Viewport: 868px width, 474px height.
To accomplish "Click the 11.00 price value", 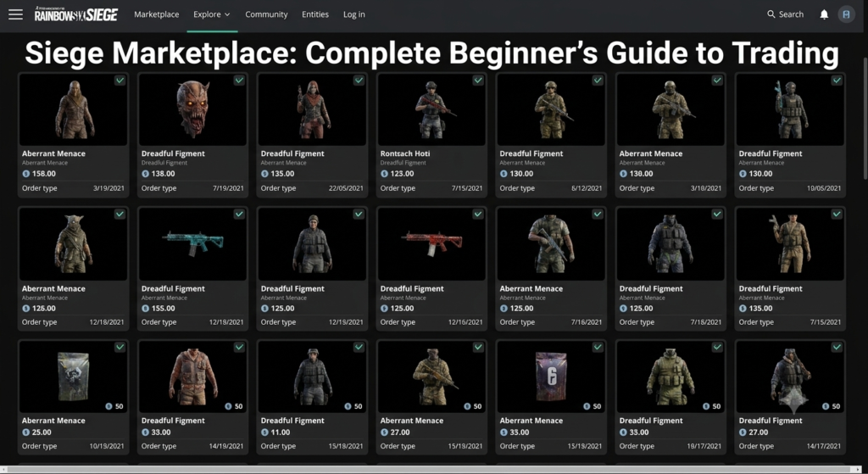I will (280, 432).
